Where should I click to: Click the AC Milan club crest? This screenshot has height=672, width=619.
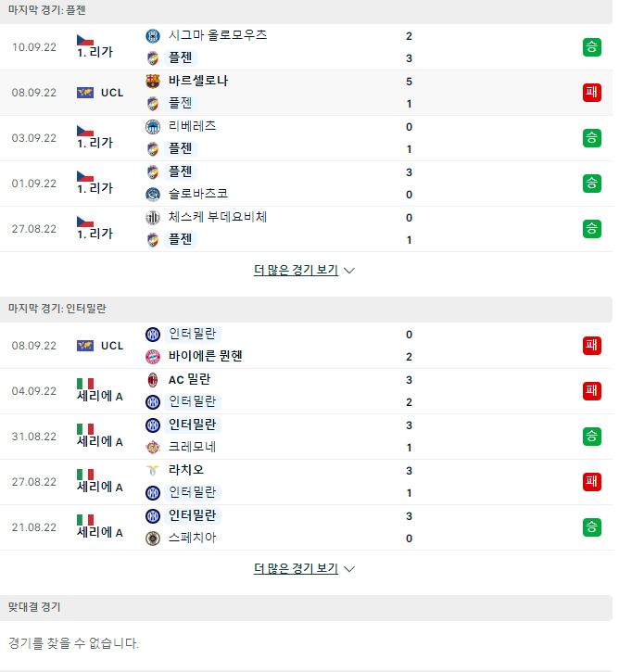(x=153, y=380)
